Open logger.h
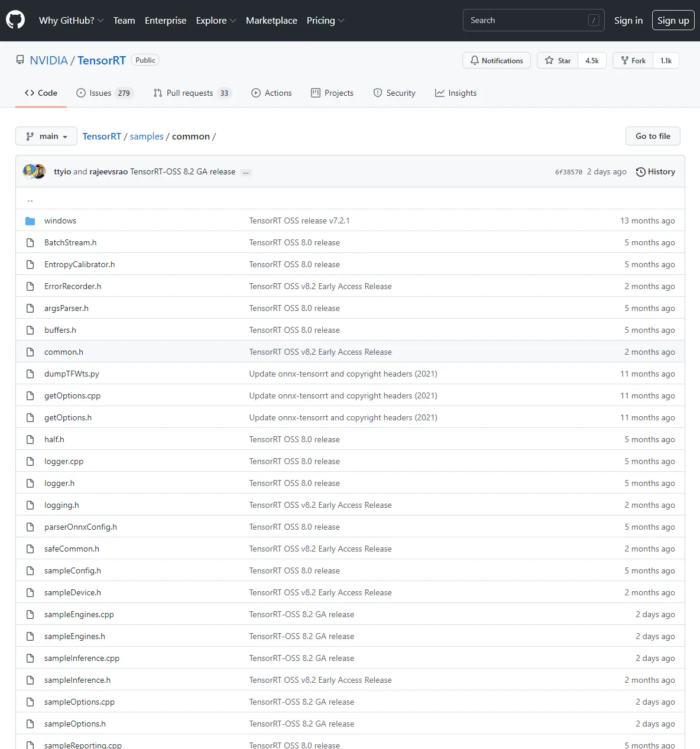The width and height of the screenshot is (700, 749). (60, 483)
